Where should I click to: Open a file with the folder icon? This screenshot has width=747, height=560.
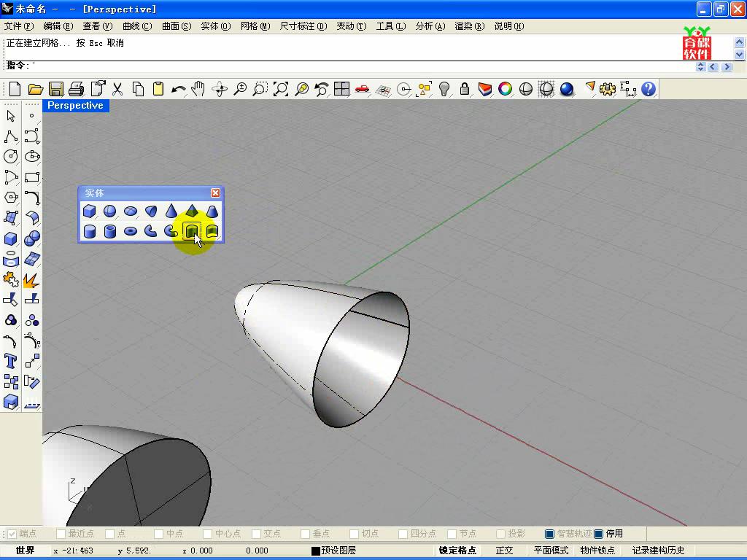click(35, 89)
